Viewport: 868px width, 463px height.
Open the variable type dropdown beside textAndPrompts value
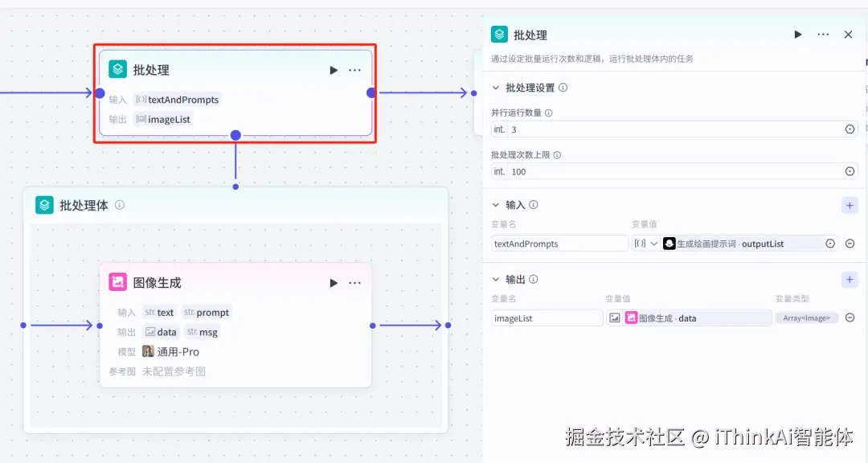click(654, 243)
